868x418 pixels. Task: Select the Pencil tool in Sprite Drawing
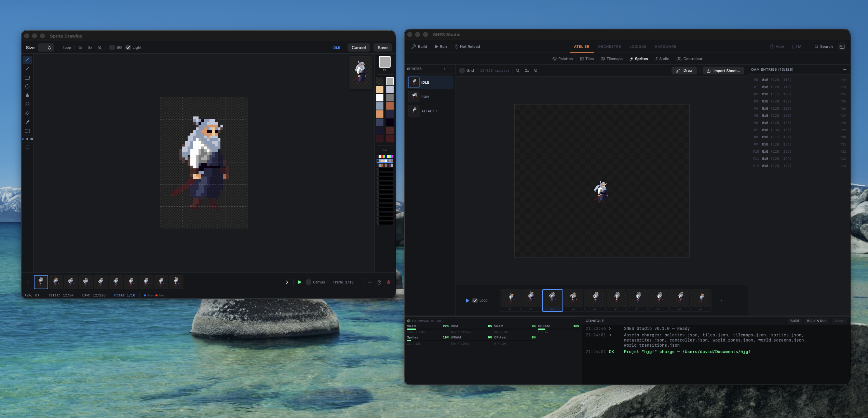[27, 60]
